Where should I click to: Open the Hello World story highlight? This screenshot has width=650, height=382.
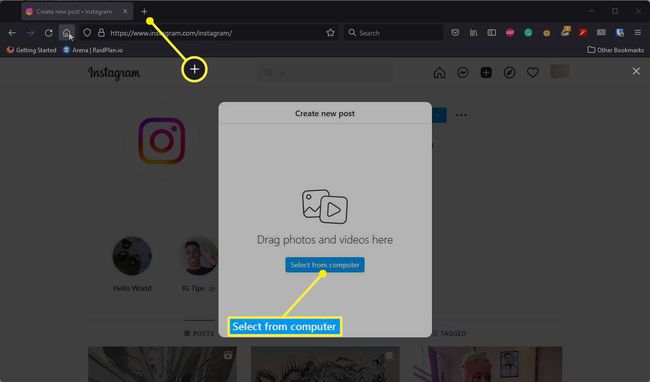click(132, 256)
